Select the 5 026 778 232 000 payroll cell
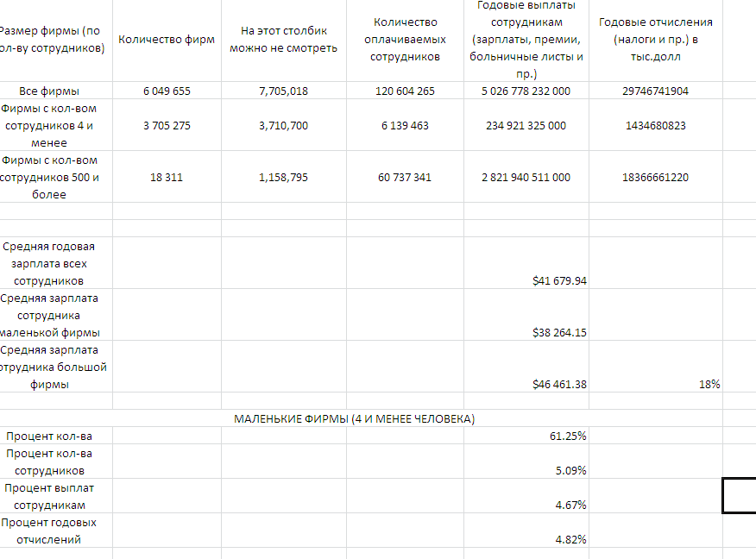Image resolution: width=756 pixels, height=559 pixels. tap(526, 91)
